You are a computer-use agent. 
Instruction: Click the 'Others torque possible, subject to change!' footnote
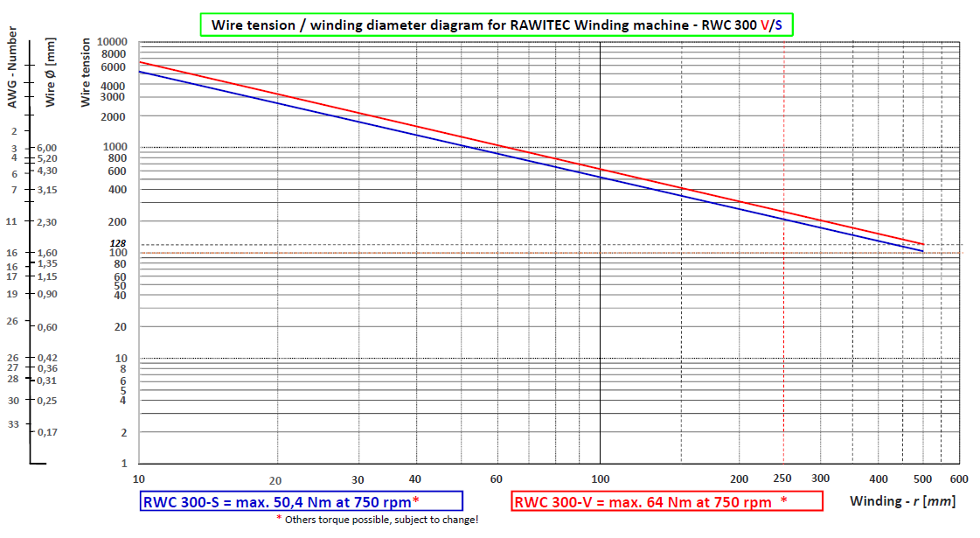378,520
